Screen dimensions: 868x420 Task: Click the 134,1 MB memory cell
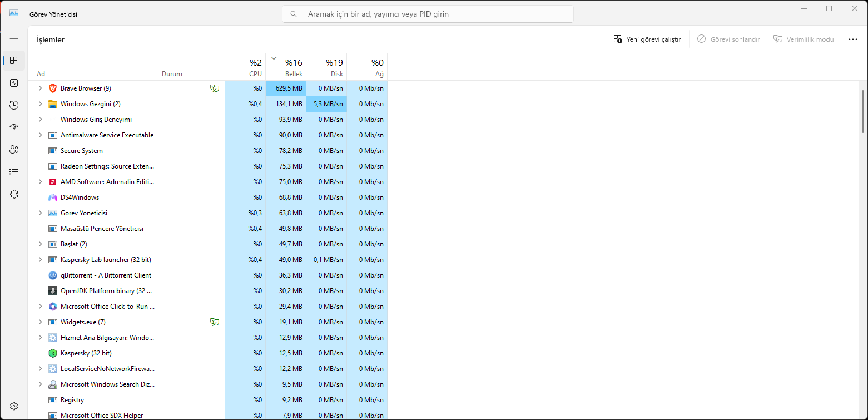286,103
